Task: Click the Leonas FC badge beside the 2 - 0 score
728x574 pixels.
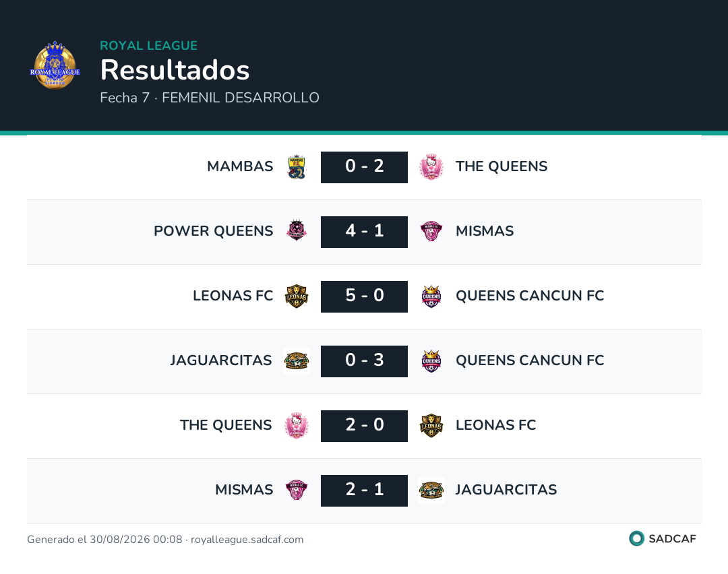Action: 431,426
